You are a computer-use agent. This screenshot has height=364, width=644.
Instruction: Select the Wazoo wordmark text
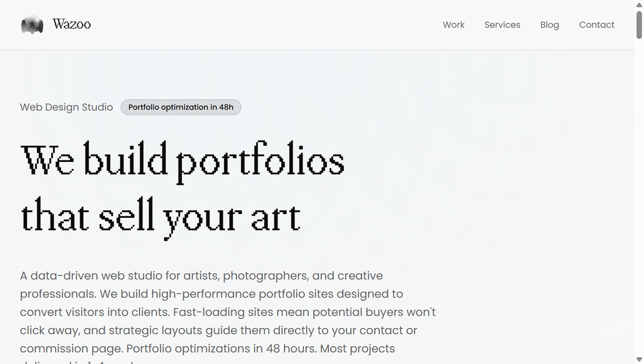[x=71, y=24]
